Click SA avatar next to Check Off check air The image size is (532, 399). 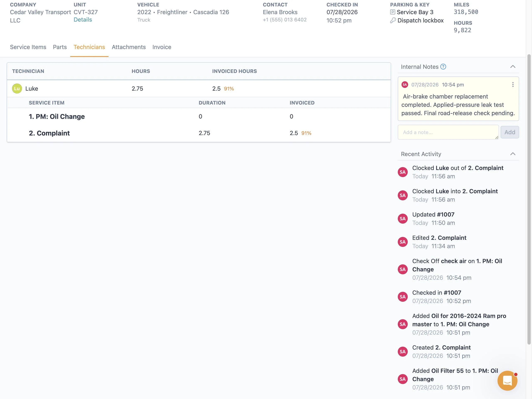[x=403, y=269]
